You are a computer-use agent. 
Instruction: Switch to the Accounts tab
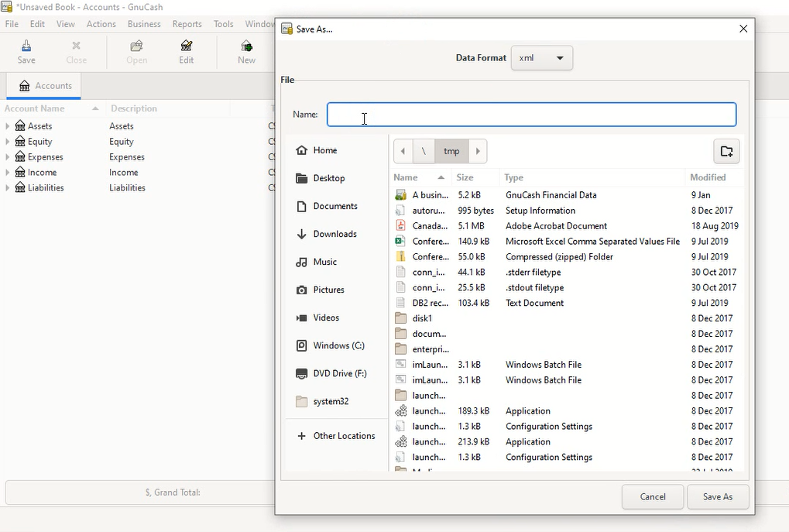tap(45, 86)
